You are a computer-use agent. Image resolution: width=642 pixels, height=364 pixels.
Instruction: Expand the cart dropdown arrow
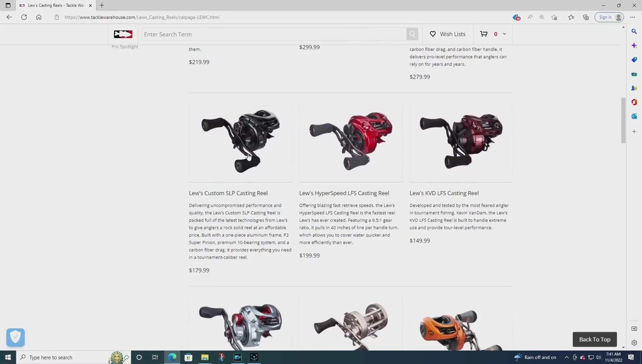pos(504,34)
